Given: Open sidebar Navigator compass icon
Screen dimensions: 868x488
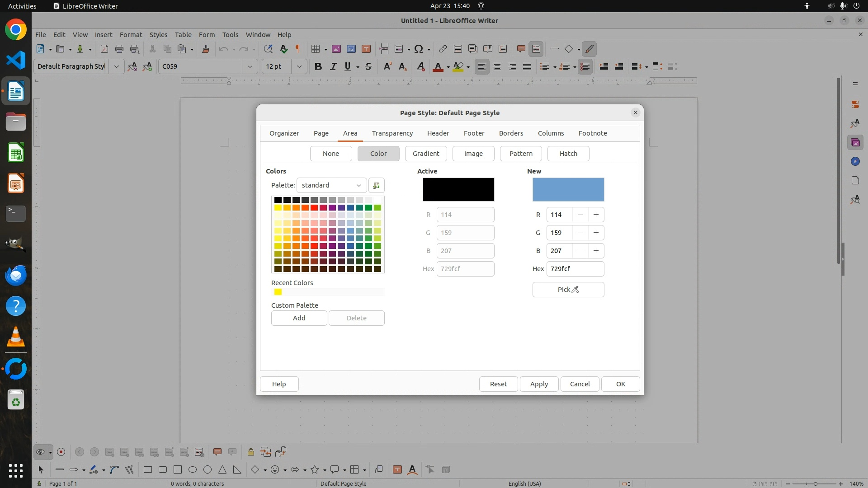Looking at the screenshot, I should tap(855, 162).
